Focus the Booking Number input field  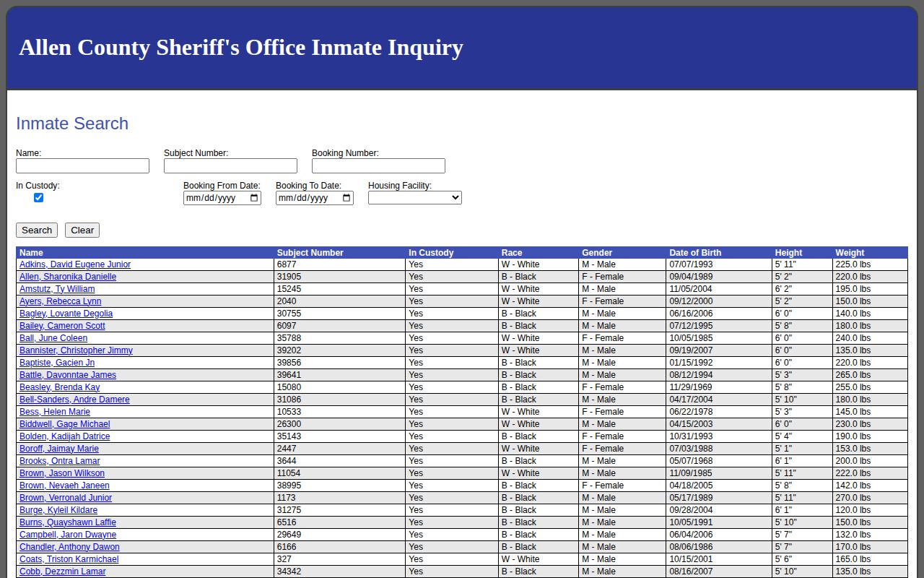[x=378, y=166]
